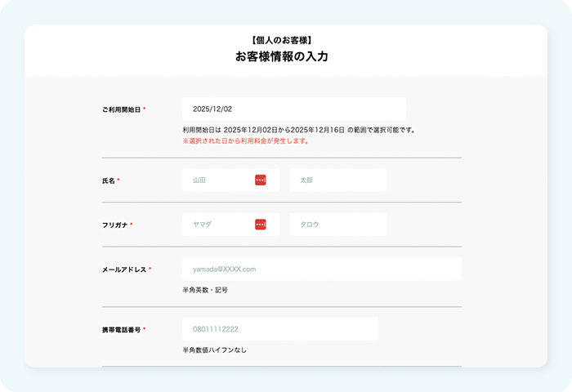This screenshot has height=392, width=572.
Task: Select the メールアドレス email input field
Action: [322, 269]
